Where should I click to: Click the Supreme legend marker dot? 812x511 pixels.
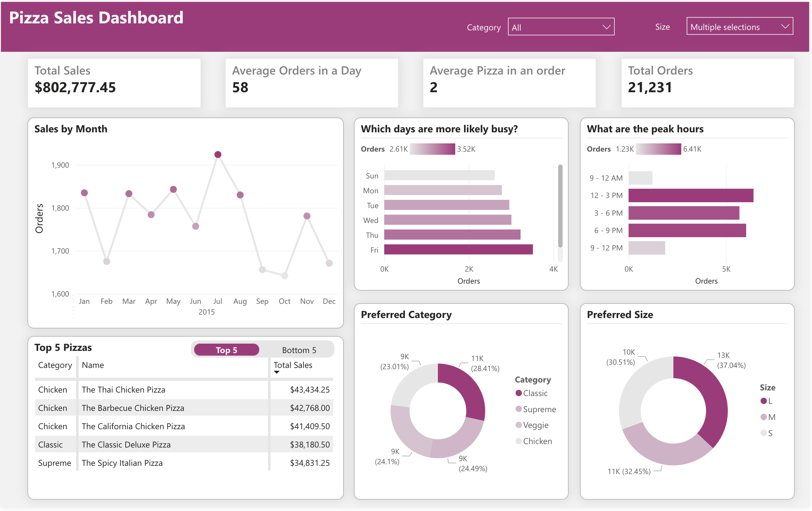coord(519,409)
